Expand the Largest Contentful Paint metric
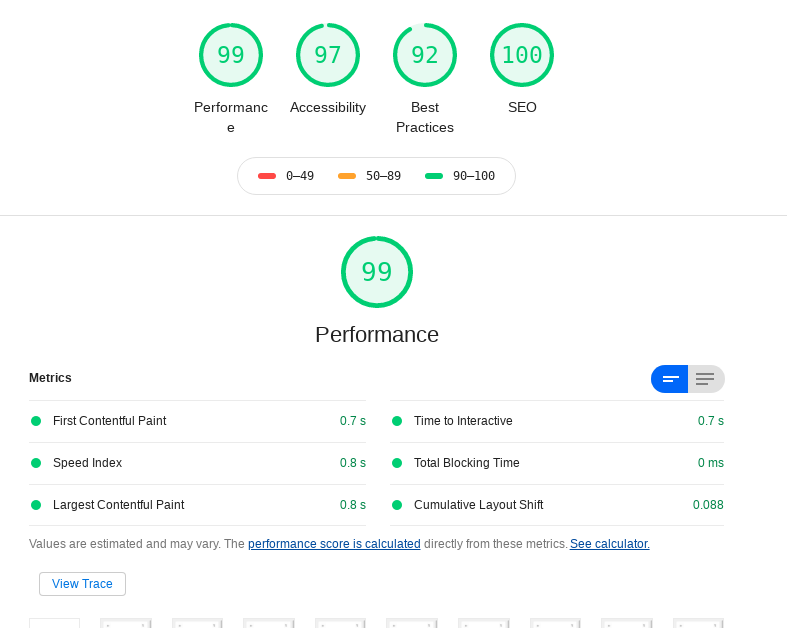The width and height of the screenshot is (787, 628). (118, 505)
